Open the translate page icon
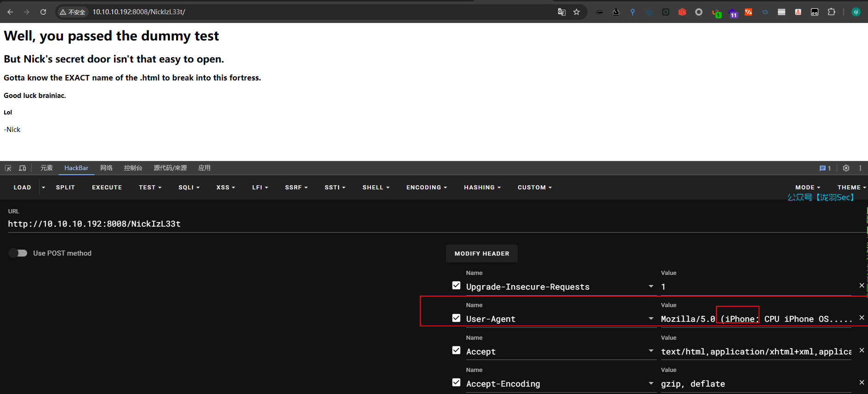The height and width of the screenshot is (394, 868). tap(561, 12)
